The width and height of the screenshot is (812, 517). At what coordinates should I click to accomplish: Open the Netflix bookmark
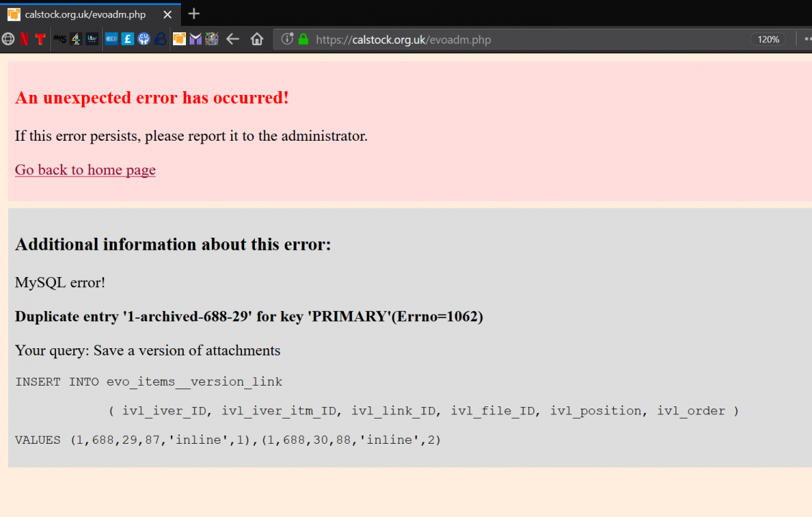coord(24,39)
